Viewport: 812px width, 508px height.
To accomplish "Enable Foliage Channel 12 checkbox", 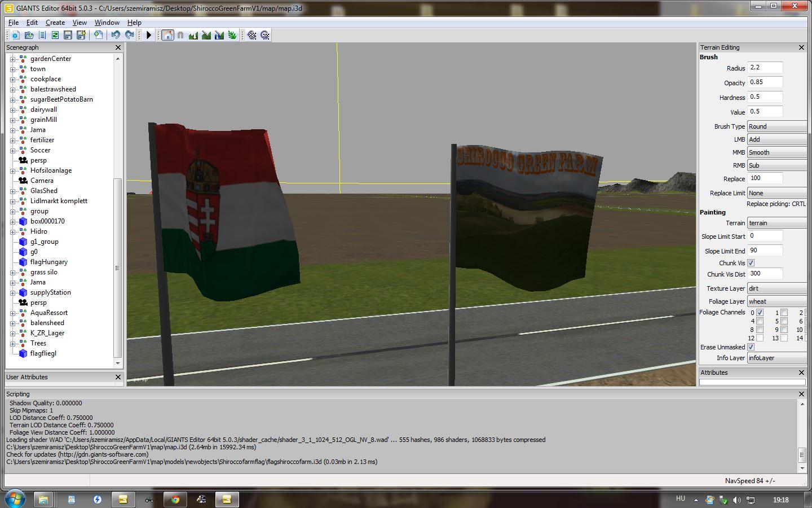I will [x=760, y=338].
